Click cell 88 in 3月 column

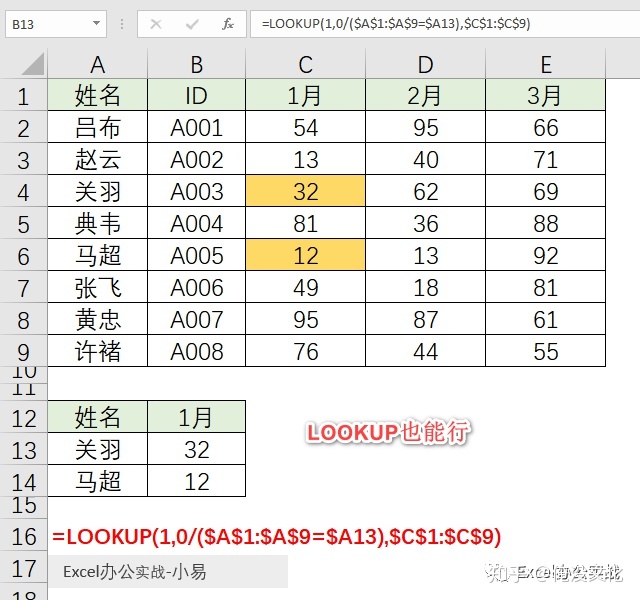[x=545, y=223]
